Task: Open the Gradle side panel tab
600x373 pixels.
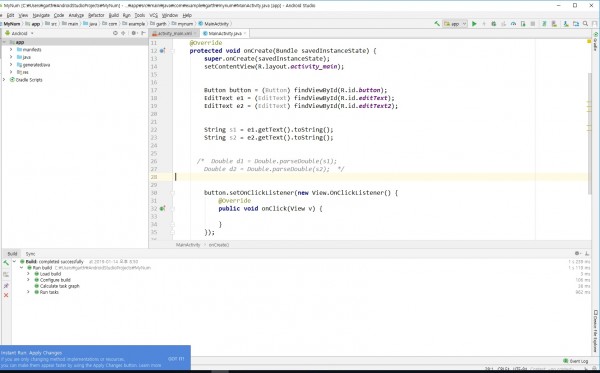Action: (x=595, y=42)
